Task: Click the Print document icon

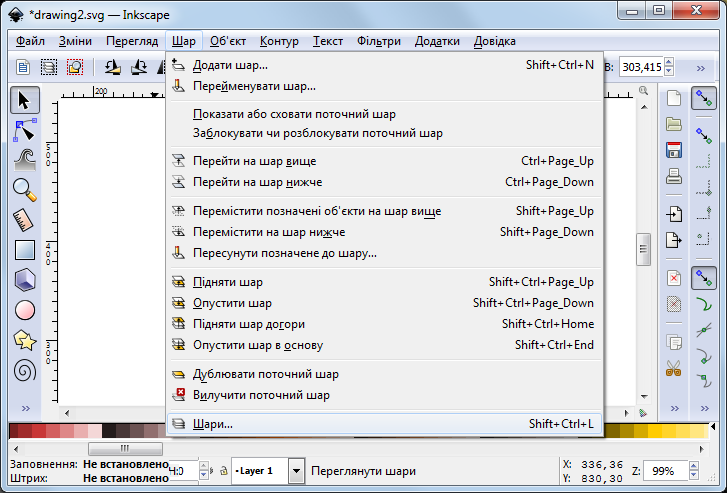Action: 674,177
